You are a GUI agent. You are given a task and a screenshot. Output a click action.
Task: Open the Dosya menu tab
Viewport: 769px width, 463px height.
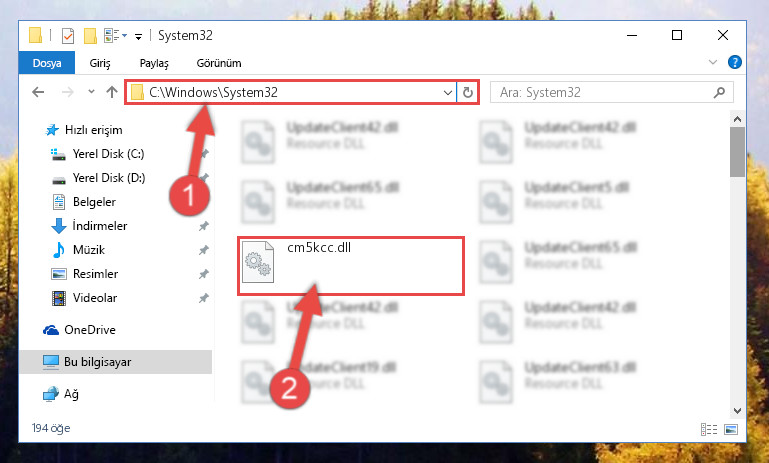[47, 63]
